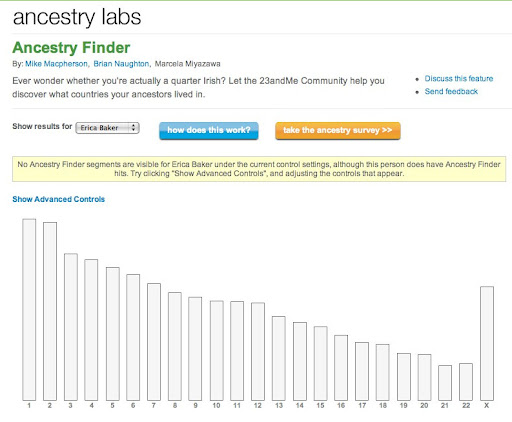Select the chromosome 12 bar
Image resolution: width=512 pixels, height=422 pixels.
point(258,351)
